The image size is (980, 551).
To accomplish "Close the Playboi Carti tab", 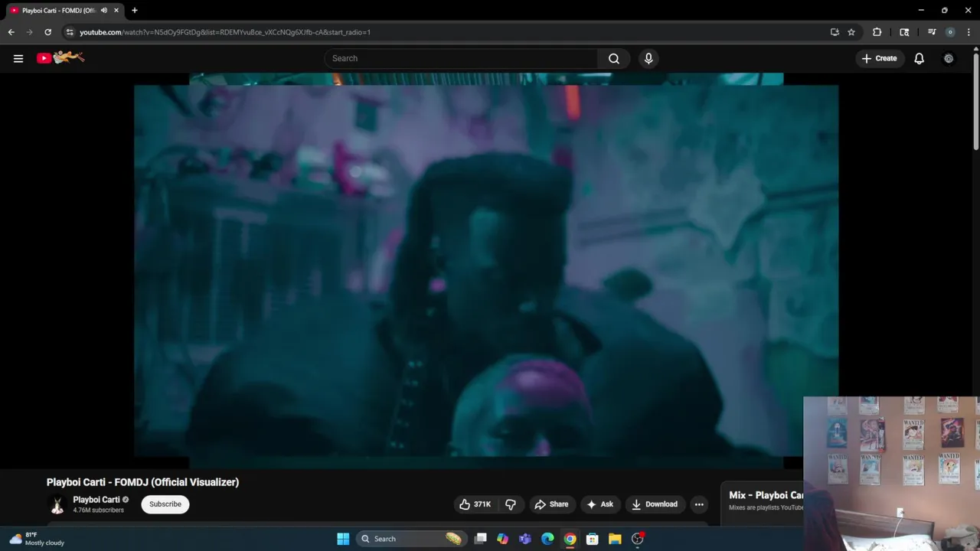I will point(116,11).
